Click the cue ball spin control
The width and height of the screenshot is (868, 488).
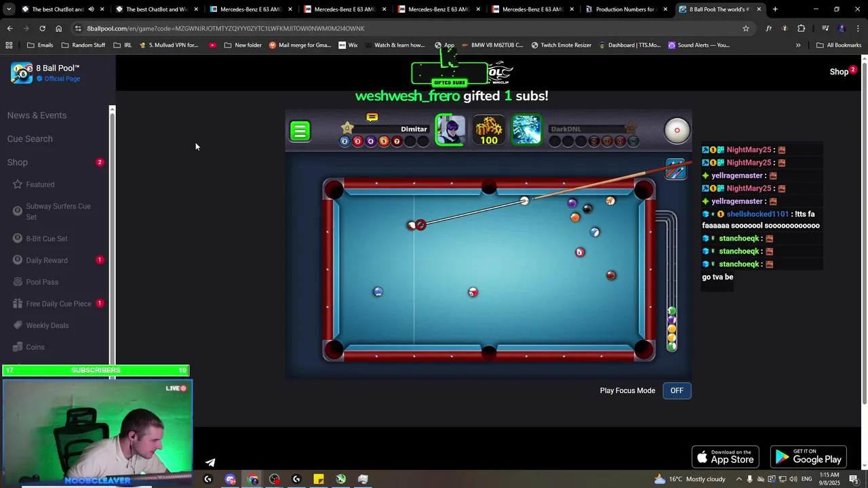point(677,130)
